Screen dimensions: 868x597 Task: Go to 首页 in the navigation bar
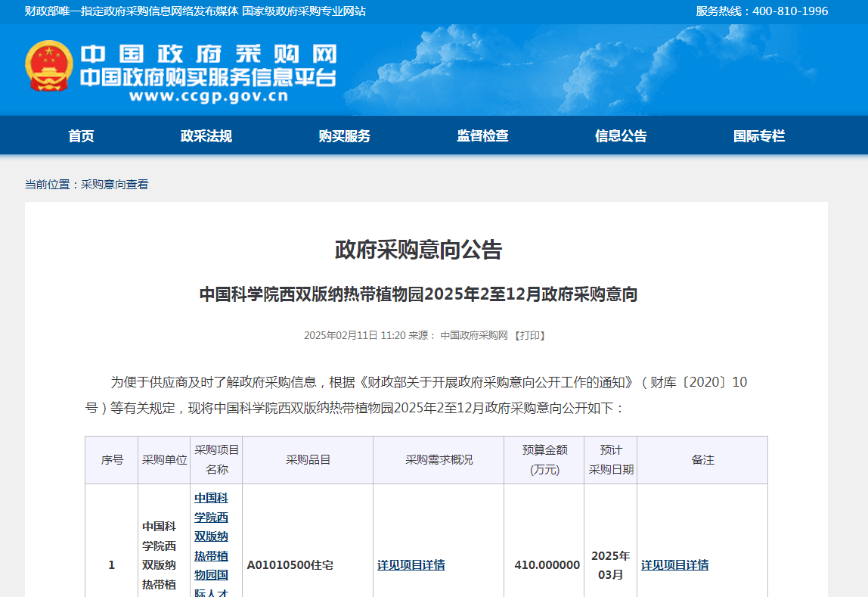click(x=81, y=136)
